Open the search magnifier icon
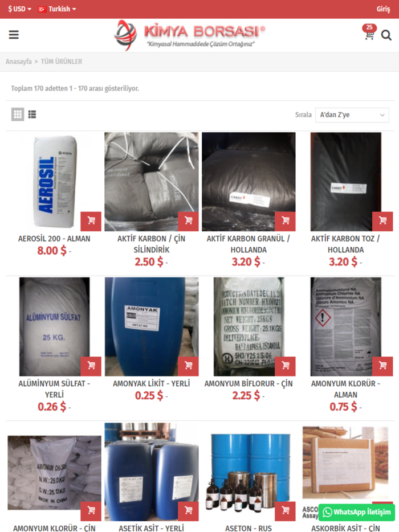This screenshot has height=532, width=399. coord(386,35)
